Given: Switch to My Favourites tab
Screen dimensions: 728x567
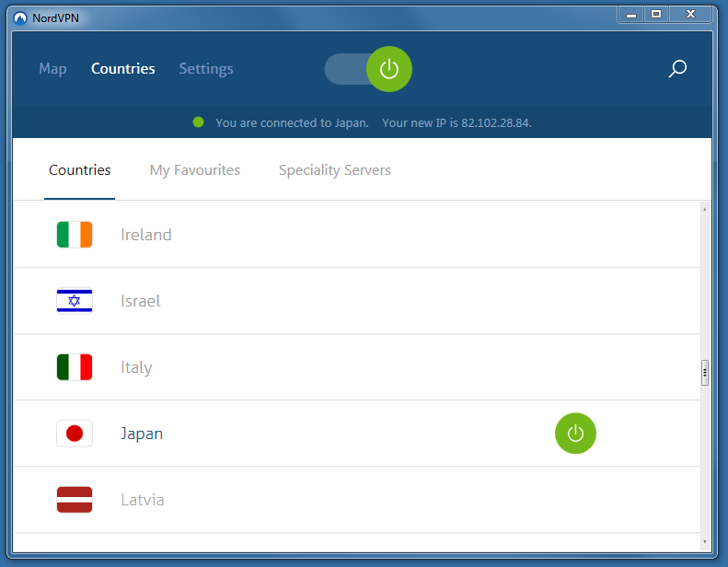Looking at the screenshot, I should point(195,170).
